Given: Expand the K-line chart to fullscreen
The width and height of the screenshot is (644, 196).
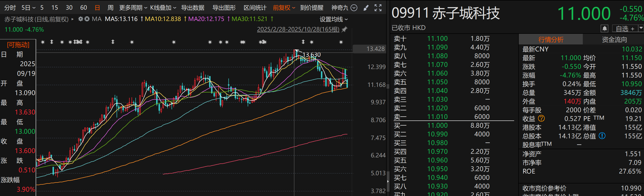Looking at the screenshot, I should [x=378, y=8].
